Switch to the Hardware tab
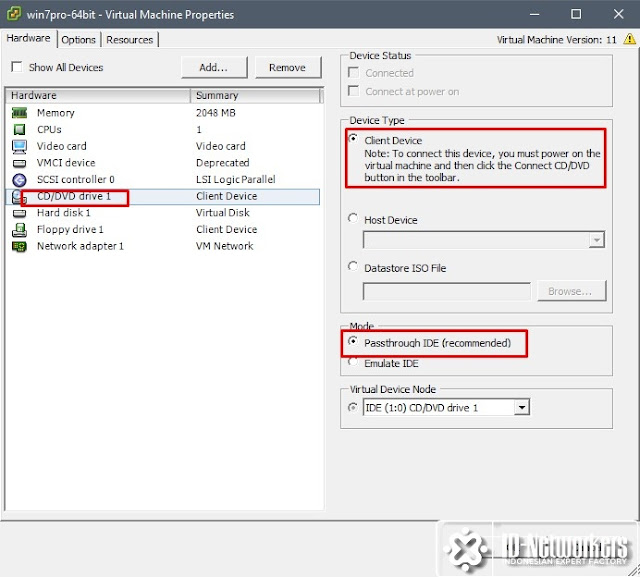This screenshot has height=577, width=640. click(x=29, y=38)
